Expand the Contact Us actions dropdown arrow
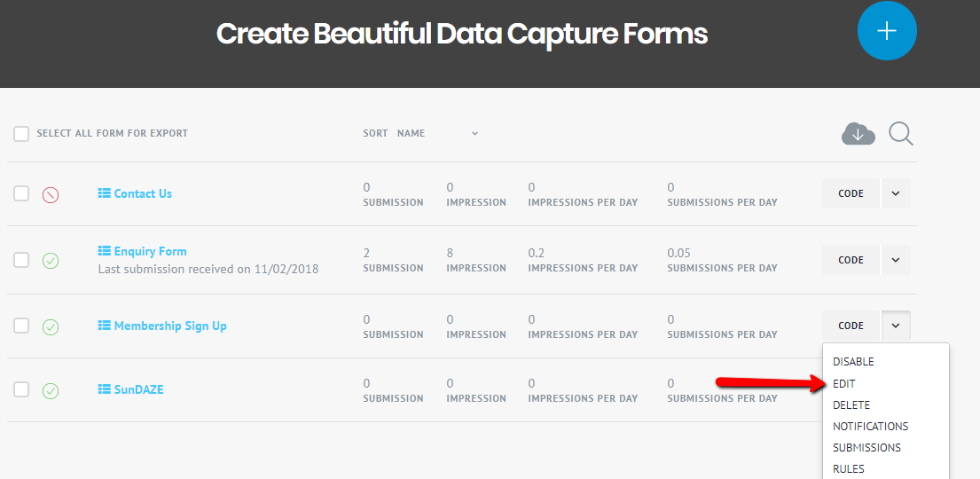Screen dimensions: 980x479 tap(896, 193)
